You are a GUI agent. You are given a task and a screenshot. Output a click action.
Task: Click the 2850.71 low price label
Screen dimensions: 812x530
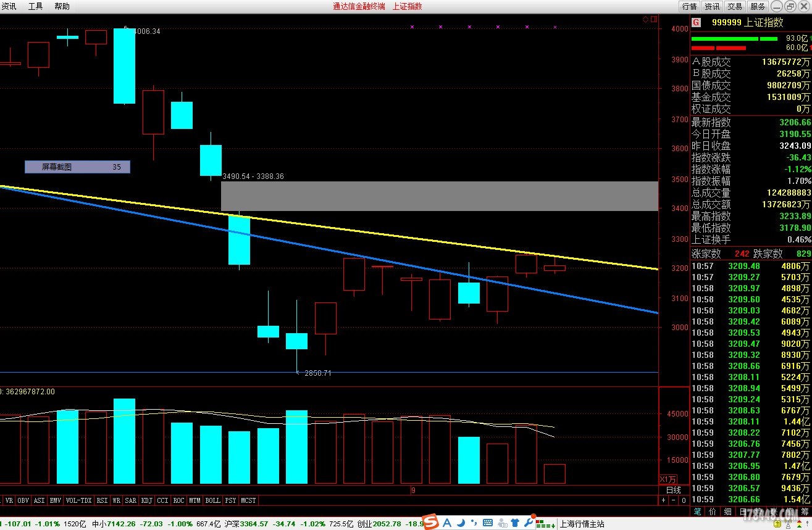coord(318,373)
